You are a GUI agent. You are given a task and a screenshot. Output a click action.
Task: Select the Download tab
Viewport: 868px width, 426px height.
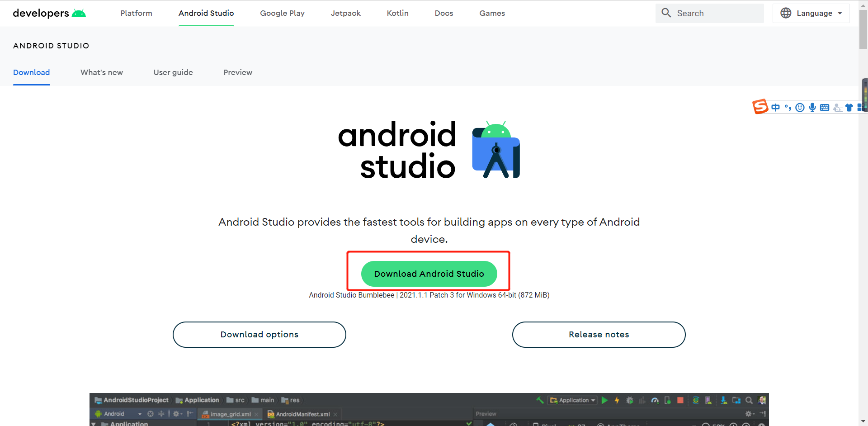[32, 72]
